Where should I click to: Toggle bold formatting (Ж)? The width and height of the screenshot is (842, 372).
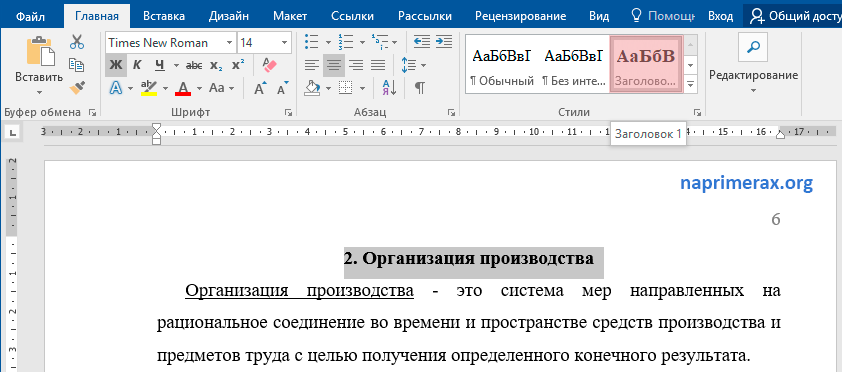click(115, 65)
